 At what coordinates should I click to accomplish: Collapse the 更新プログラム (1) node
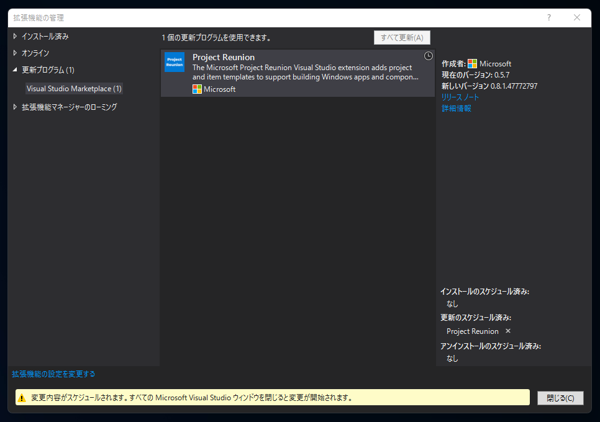pos(15,70)
